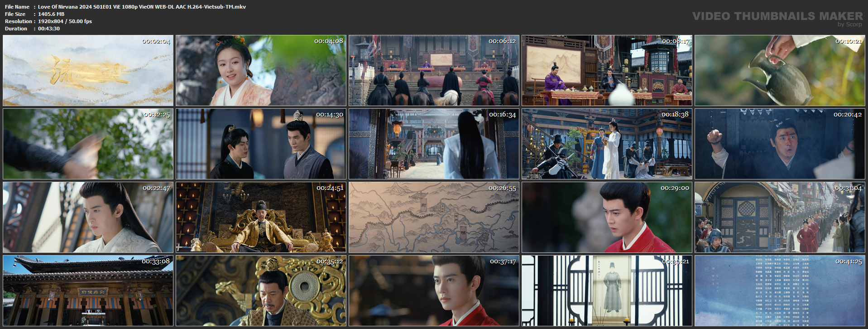Click the thumbnail at timestamp 00:02:04
Image resolution: width=868 pixels, height=329 pixels.
point(88,71)
